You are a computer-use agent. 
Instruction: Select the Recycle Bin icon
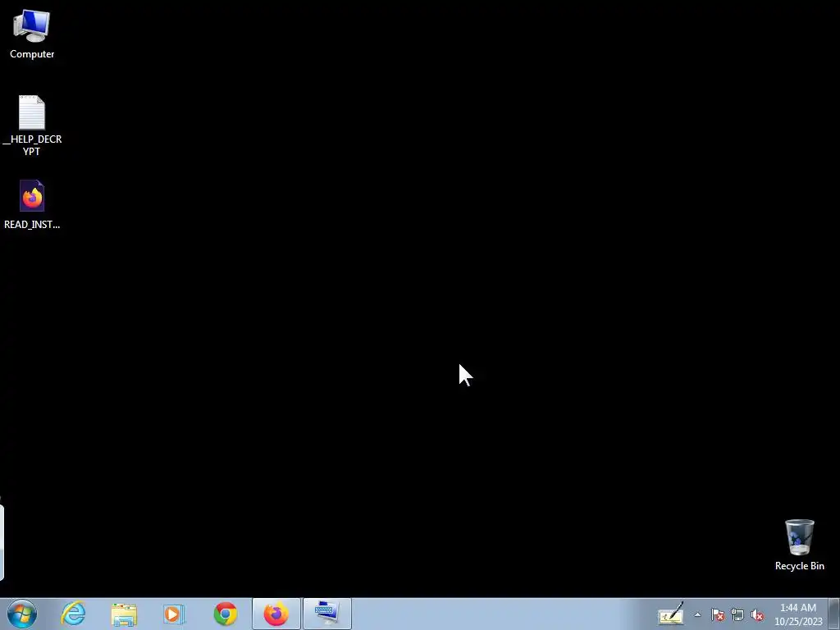[799, 545]
